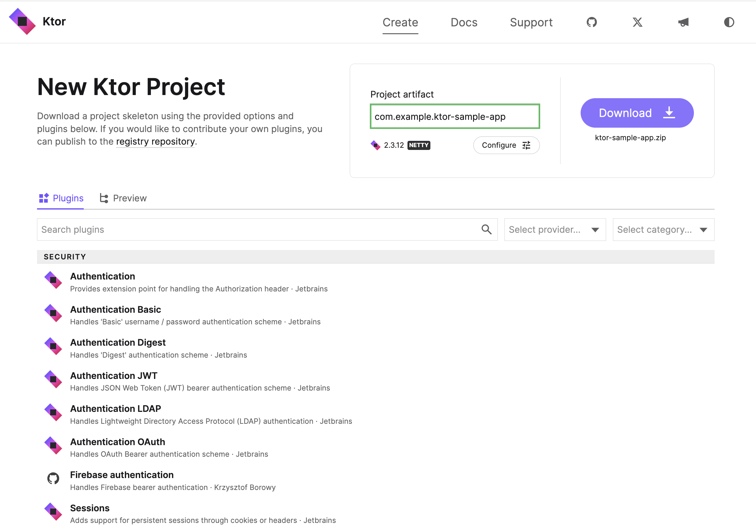Click the 'Provides extension point' description text
This screenshot has height=532, width=756.
tap(179, 289)
